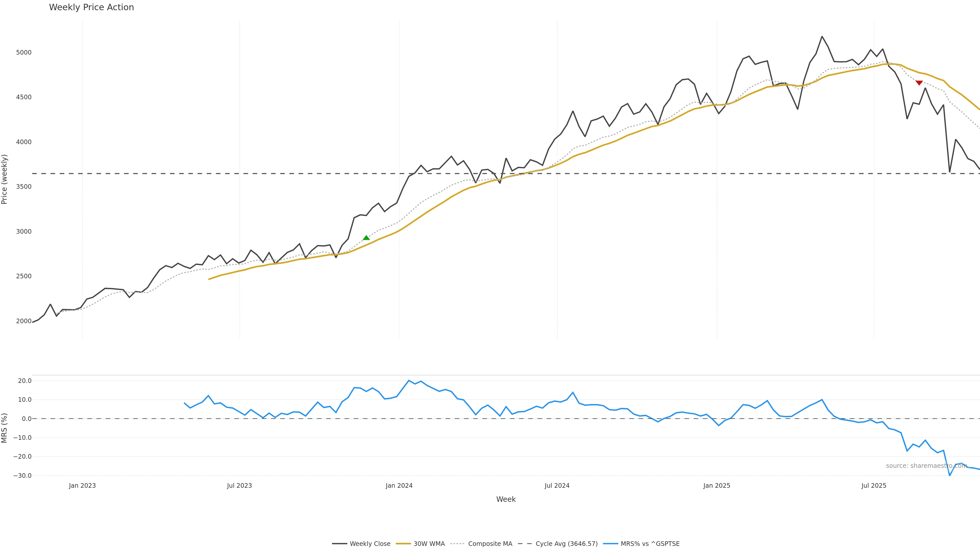Toggle the 30W WMA series legend label
980x551 pixels.
[x=429, y=544]
